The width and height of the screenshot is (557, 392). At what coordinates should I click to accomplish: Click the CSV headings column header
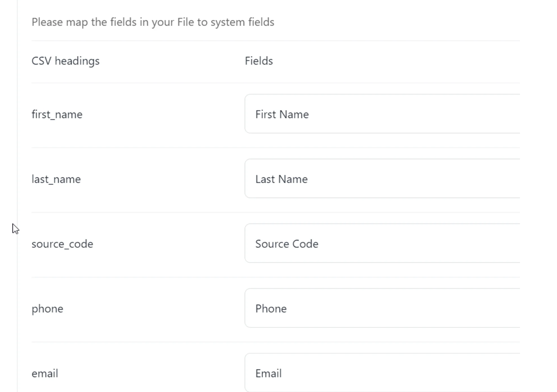(66, 61)
